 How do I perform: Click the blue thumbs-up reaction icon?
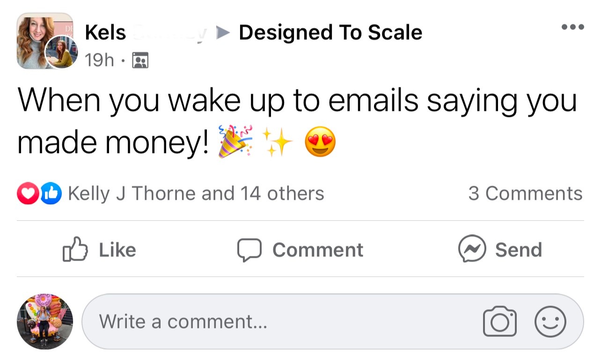click(x=51, y=194)
